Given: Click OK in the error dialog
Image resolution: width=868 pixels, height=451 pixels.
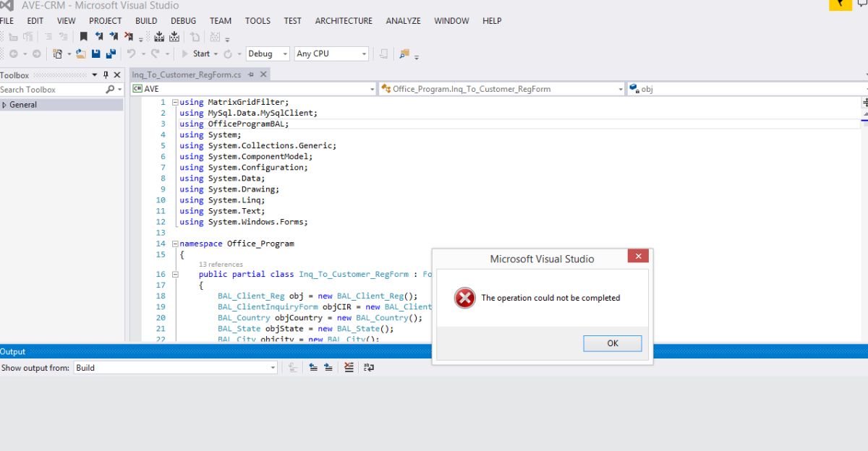Looking at the screenshot, I should click(613, 343).
